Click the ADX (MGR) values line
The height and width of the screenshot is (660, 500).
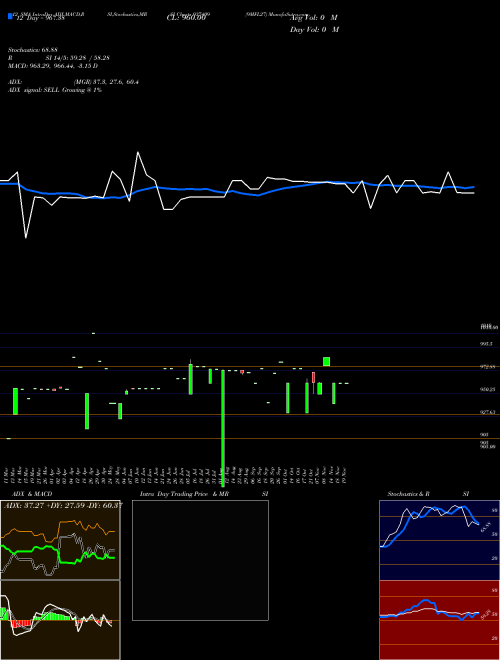click(x=74, y=82)
